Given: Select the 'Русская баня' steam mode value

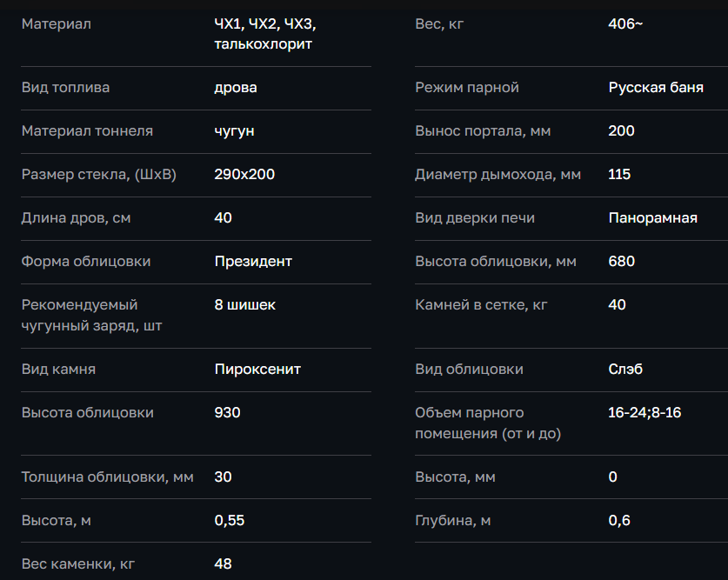Looking at the screenshot, I should (656, 88).
